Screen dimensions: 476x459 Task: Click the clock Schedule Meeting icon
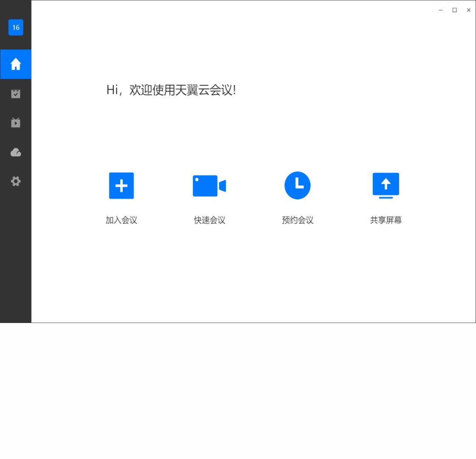pos(297,185)
